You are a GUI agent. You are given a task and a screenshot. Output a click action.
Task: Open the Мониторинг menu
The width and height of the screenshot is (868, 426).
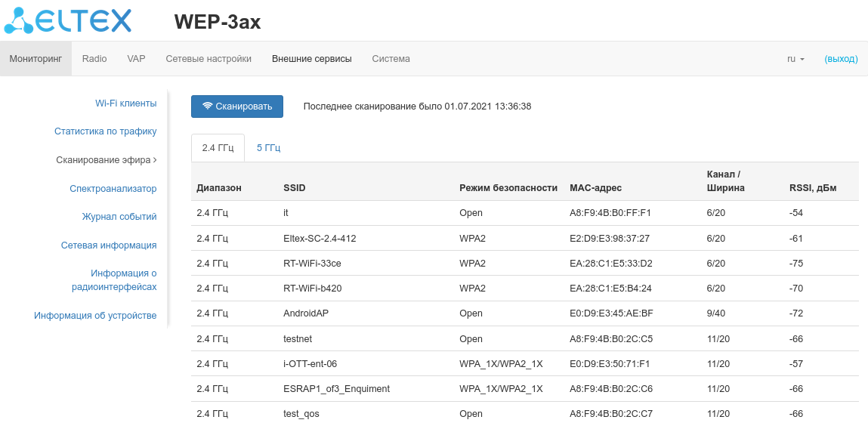(x=36, y=59)
